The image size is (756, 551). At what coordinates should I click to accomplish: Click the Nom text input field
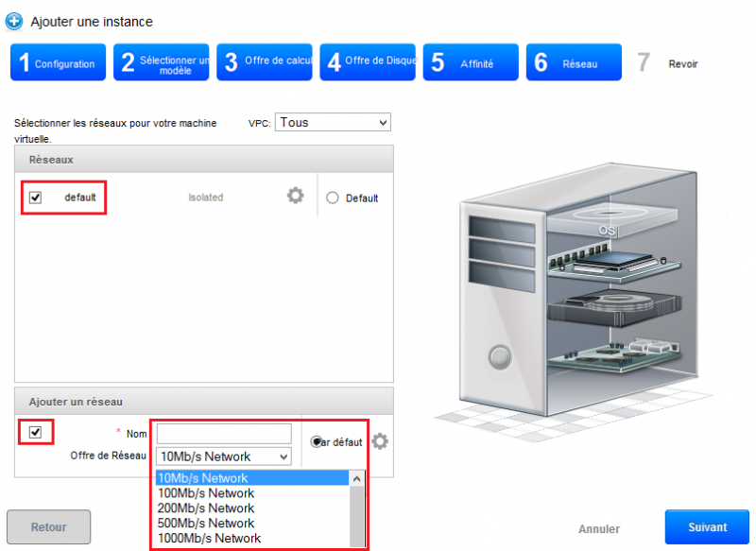click(x=223, y=433)
